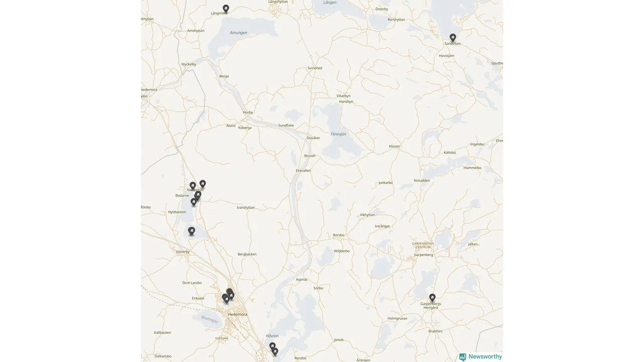Click the Garpenberg place label
The image size is (644, 362).
(x=423, y=255)
